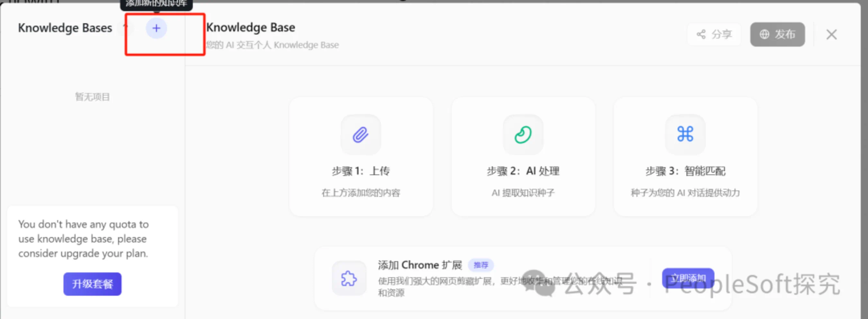Click 立即添加 to add Chrome extension
The image size is (868, 319).
coord(688,278)
